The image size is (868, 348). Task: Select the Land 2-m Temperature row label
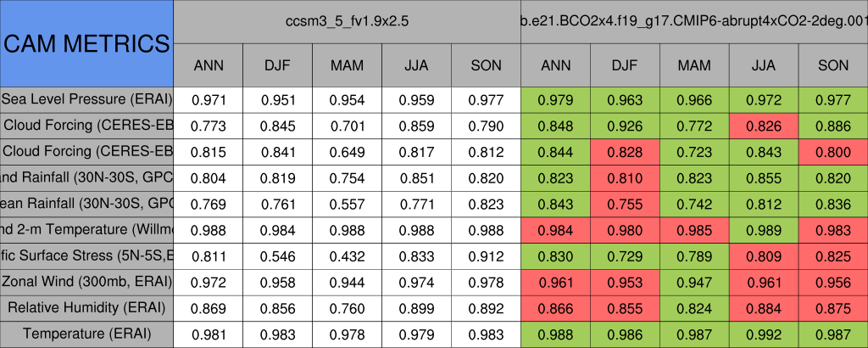coord(86,229)
